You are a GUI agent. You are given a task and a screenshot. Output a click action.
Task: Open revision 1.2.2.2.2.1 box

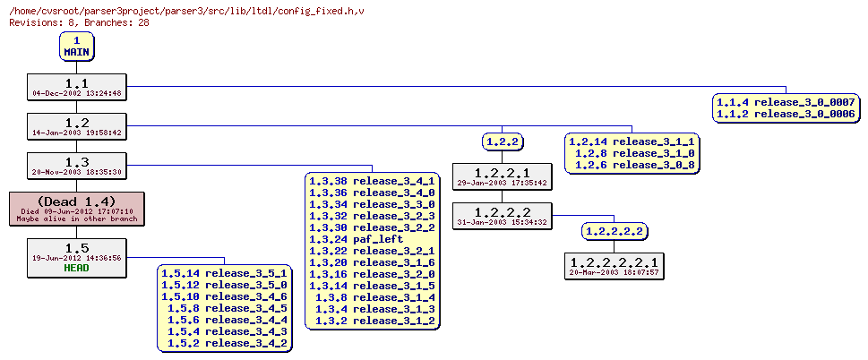tap(614, 266)
